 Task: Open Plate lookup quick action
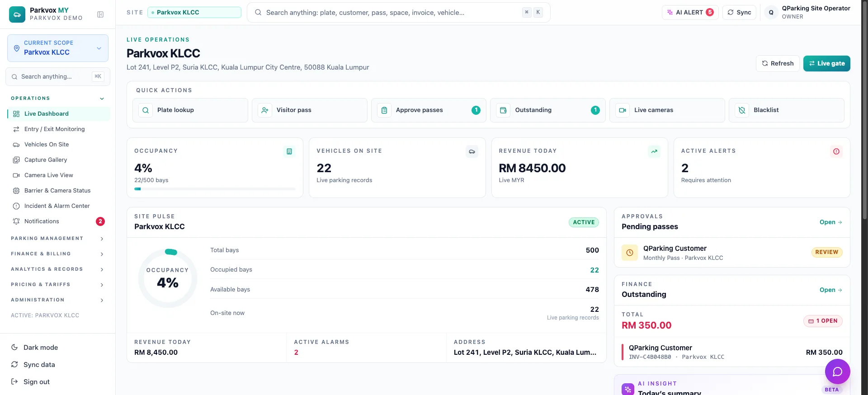coord(190,110)
